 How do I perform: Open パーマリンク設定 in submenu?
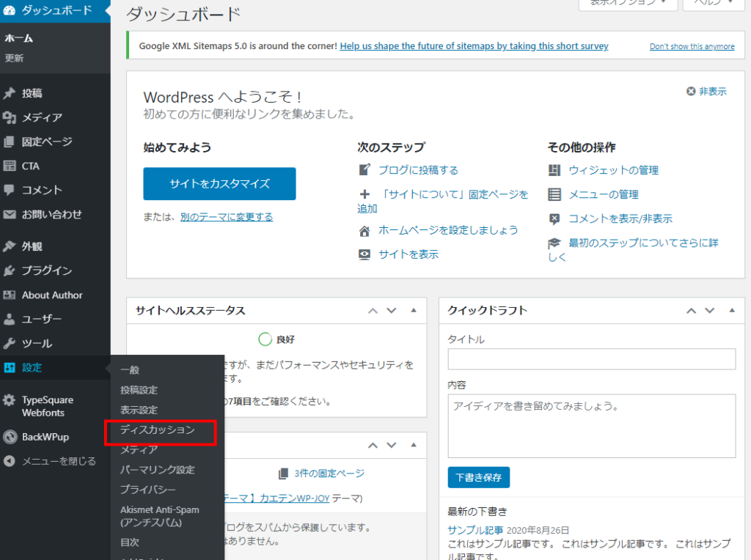(x=158, y=470)
